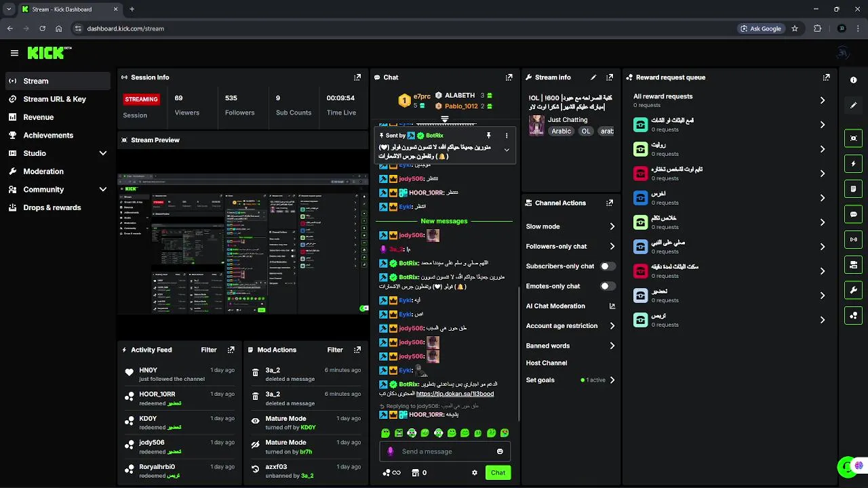Pop out the Mod Actions panel
The image size is (868, 488).
click(x=357, y=350)
